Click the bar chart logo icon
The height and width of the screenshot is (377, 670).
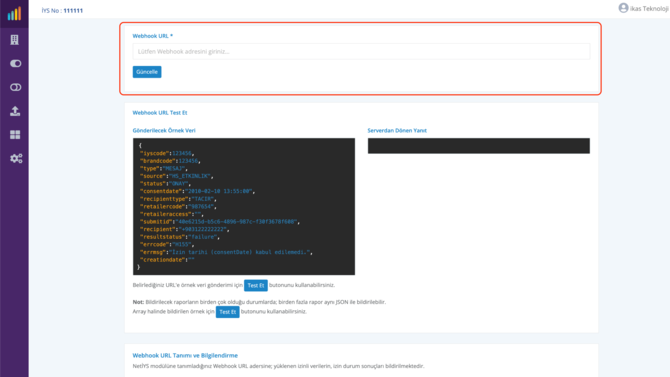coord(14,14)
